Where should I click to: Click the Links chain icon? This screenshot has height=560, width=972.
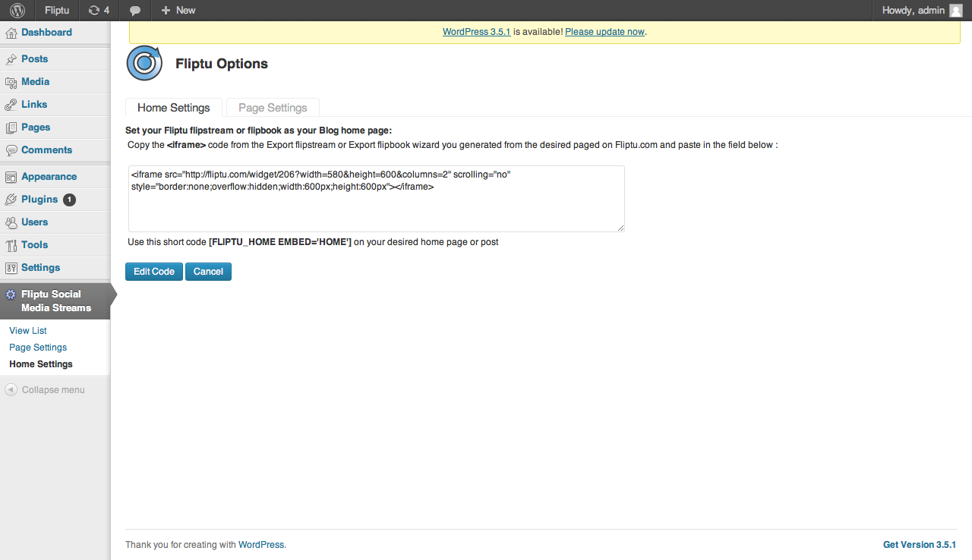[x=11, y=105]
